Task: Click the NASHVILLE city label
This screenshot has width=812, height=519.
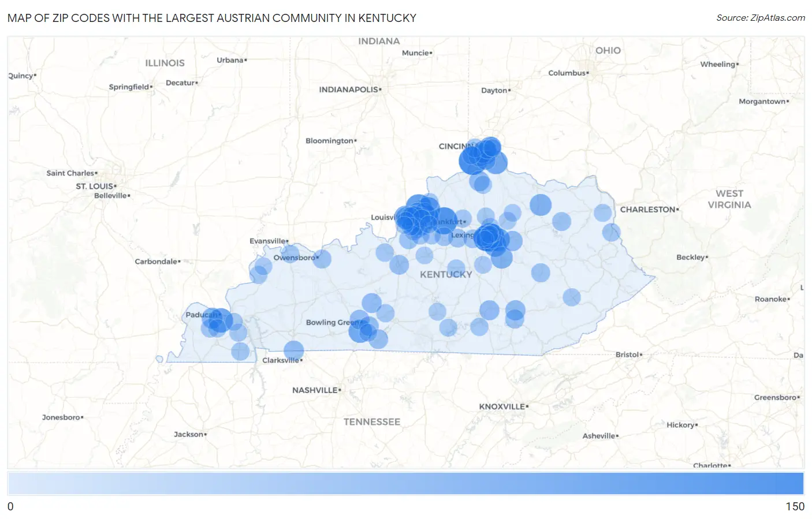Action: click(x=315, y=390)
